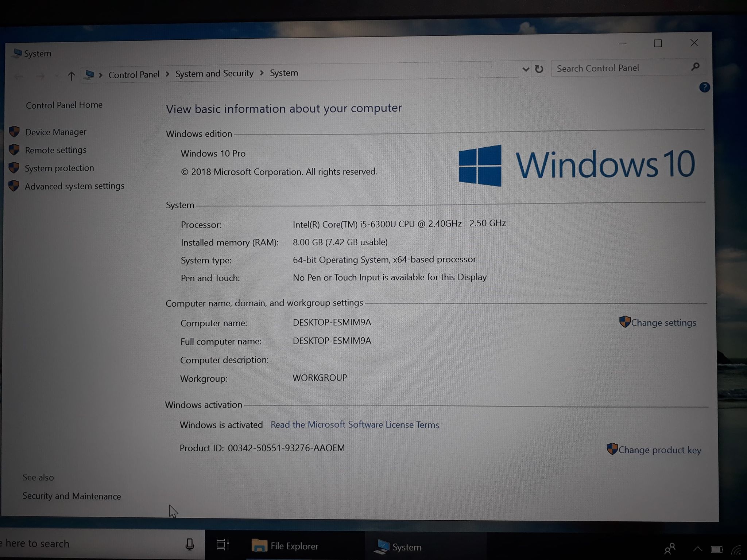Click Change product key link
Viewport: 747px width, 560px height.
pos(659,450)
